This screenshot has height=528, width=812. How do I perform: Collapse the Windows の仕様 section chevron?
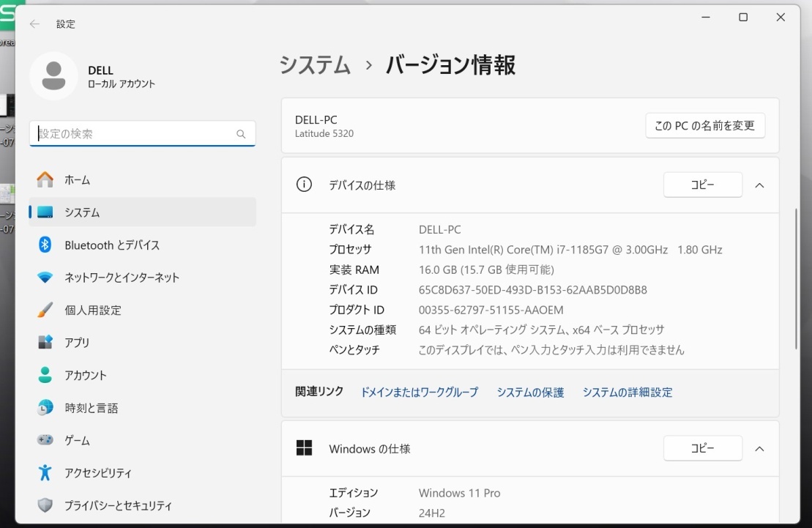[x=759, y=449]
